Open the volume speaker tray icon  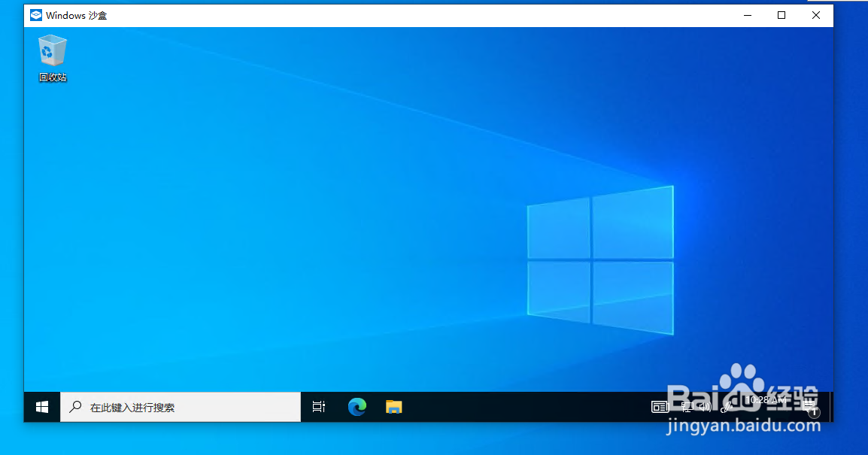tap(705, 408)
